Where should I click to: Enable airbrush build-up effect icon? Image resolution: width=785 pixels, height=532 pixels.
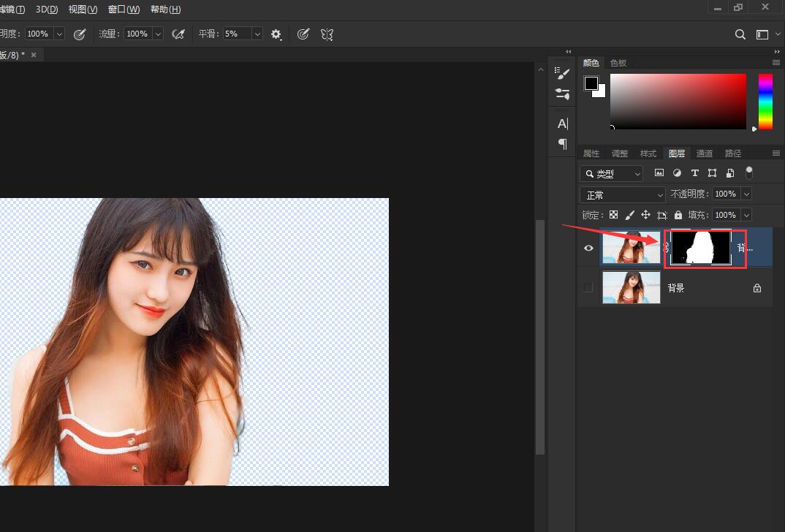click(x=178, y=34)
